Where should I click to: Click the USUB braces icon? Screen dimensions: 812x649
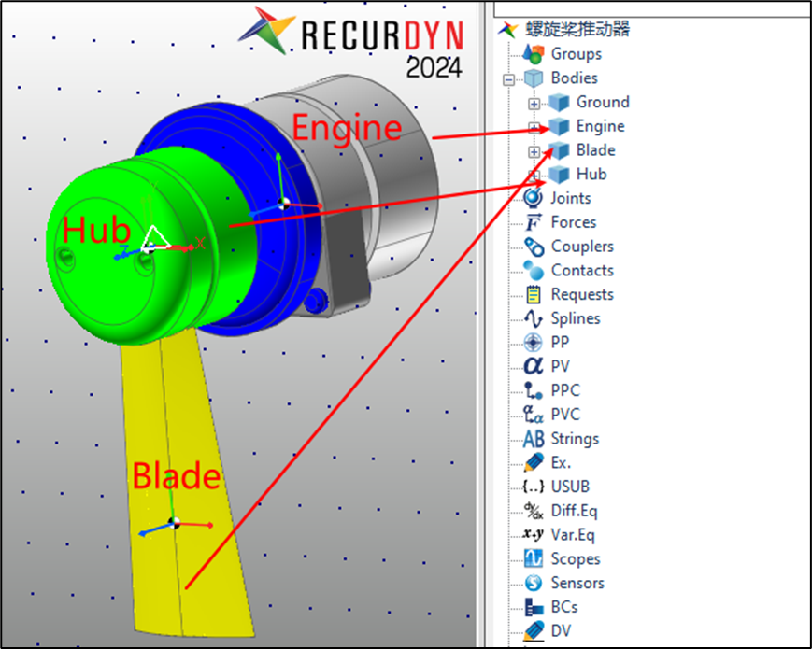534,487
